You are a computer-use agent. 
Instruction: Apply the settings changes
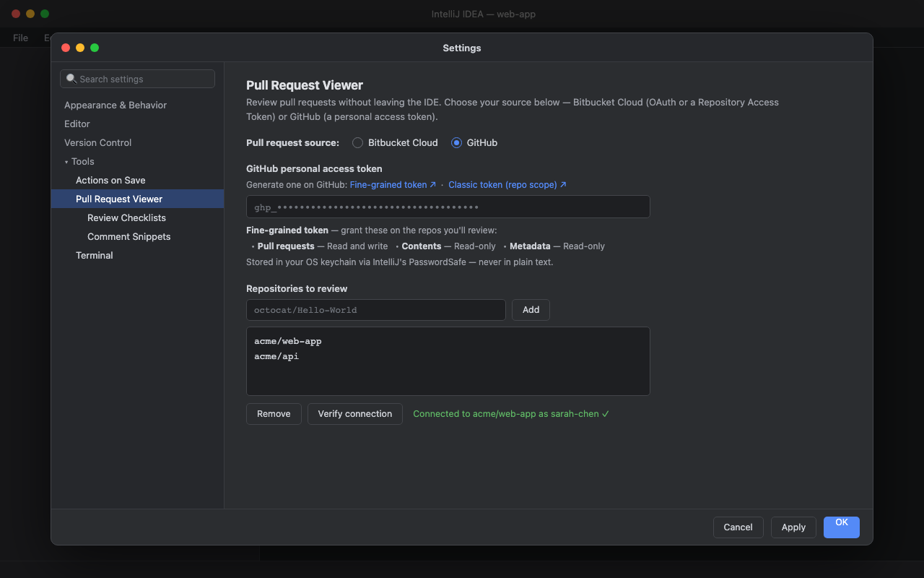pos(793,527)
